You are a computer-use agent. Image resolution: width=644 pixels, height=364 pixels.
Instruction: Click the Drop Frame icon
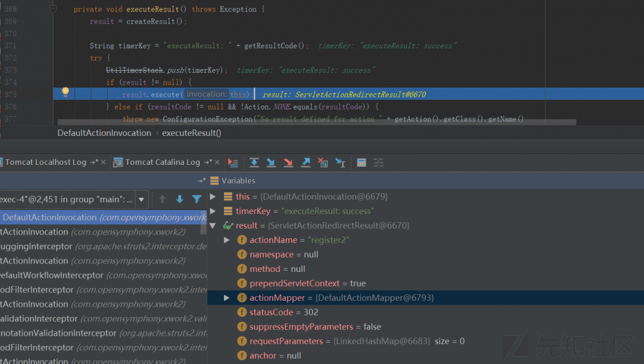point(323,163)
